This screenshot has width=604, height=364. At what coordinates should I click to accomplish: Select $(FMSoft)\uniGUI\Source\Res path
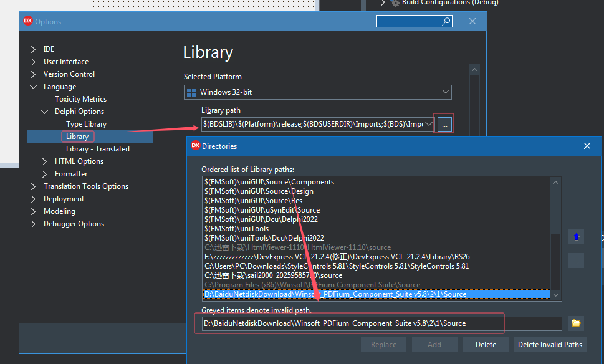click(254, 201)
